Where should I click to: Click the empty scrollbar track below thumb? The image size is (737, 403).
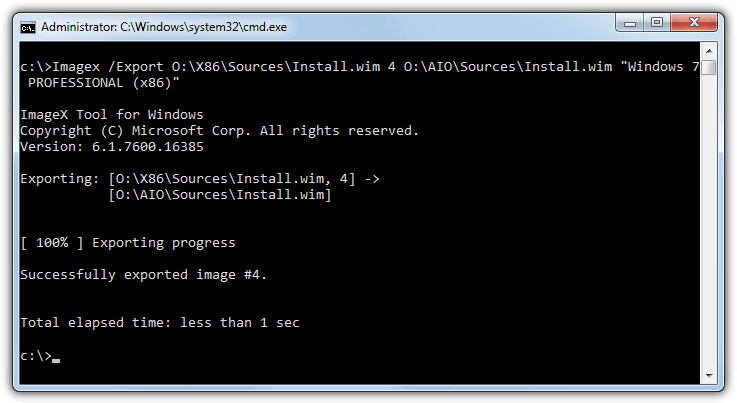pyautogui.click(x=709, y=221)
